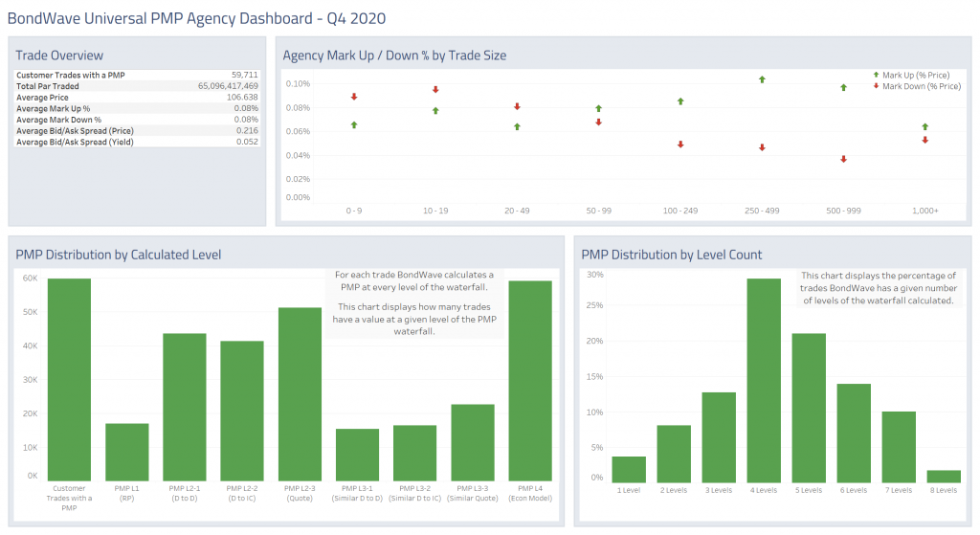980x535 pixels.
Task: Select the green mark up arrow for 0 - 9
Action: click(354, 125)
